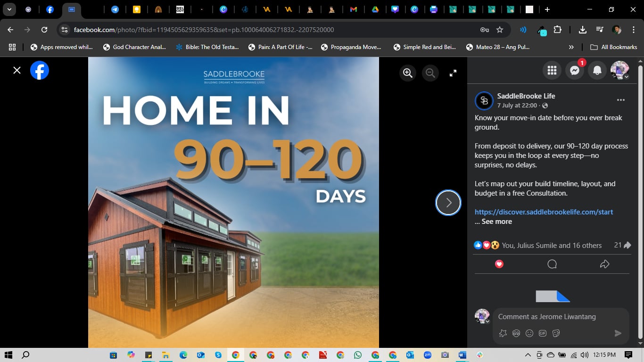
Task: Enter fullscreen photo view
Action: click(453, 73)
